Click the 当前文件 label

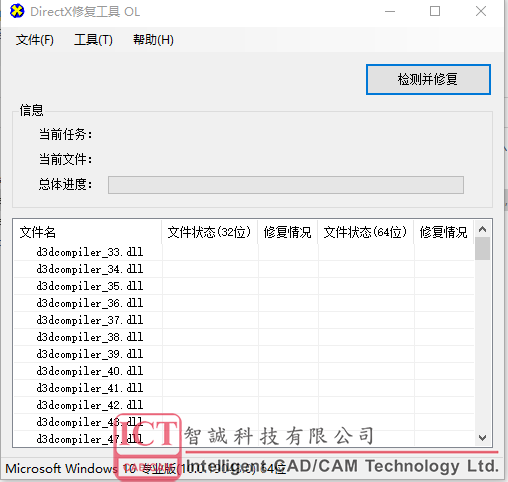tap(65, 159)
